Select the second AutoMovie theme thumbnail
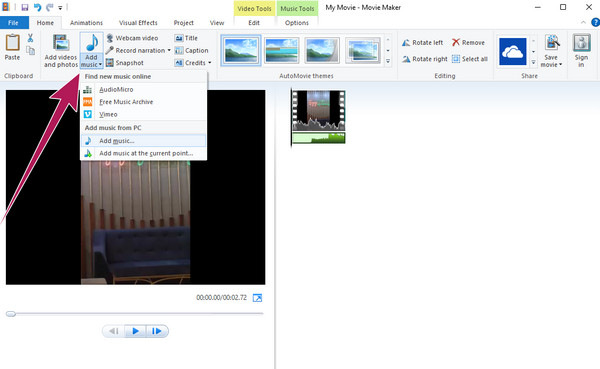 [x=282, y=50]
